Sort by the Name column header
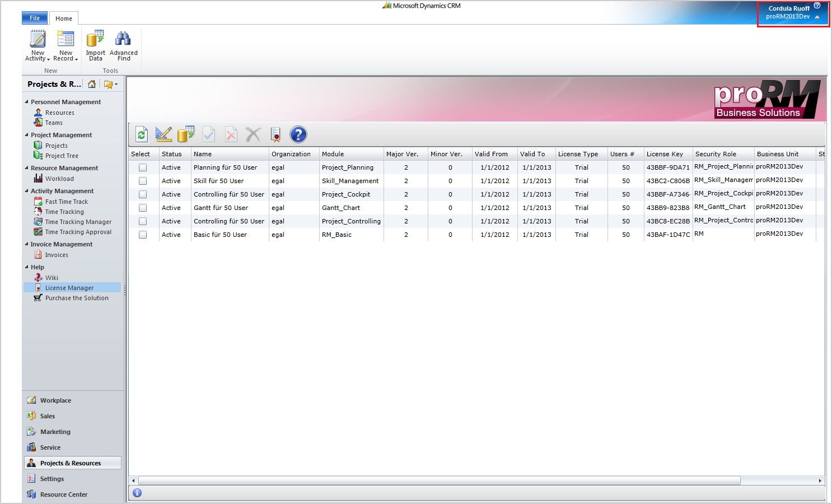832x504 pixels. [x=230, y=154]
